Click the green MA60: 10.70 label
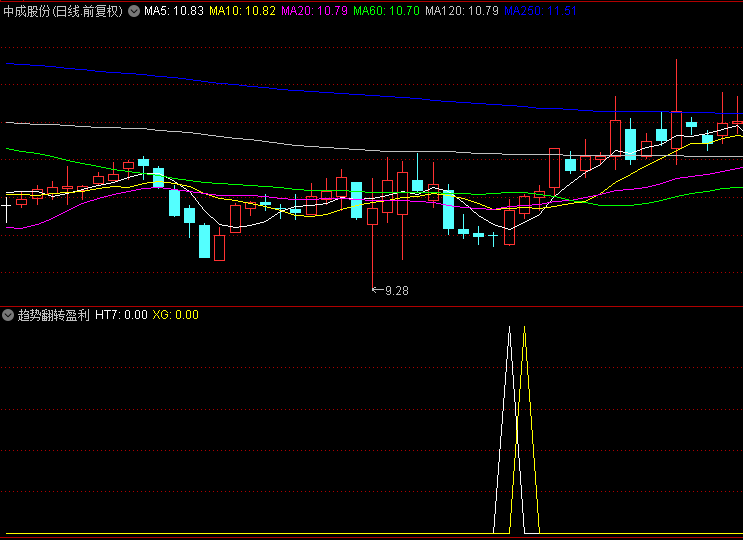The image size is (743, 540). point(387,11)
